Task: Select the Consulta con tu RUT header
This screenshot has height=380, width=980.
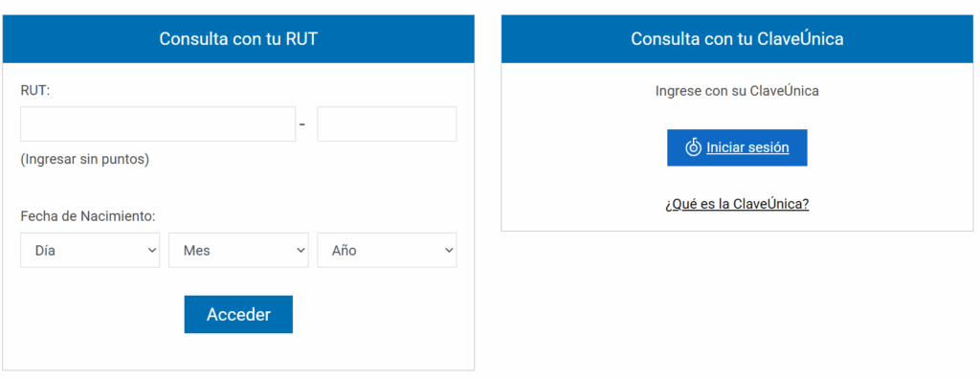Action: tap(238, 38)
